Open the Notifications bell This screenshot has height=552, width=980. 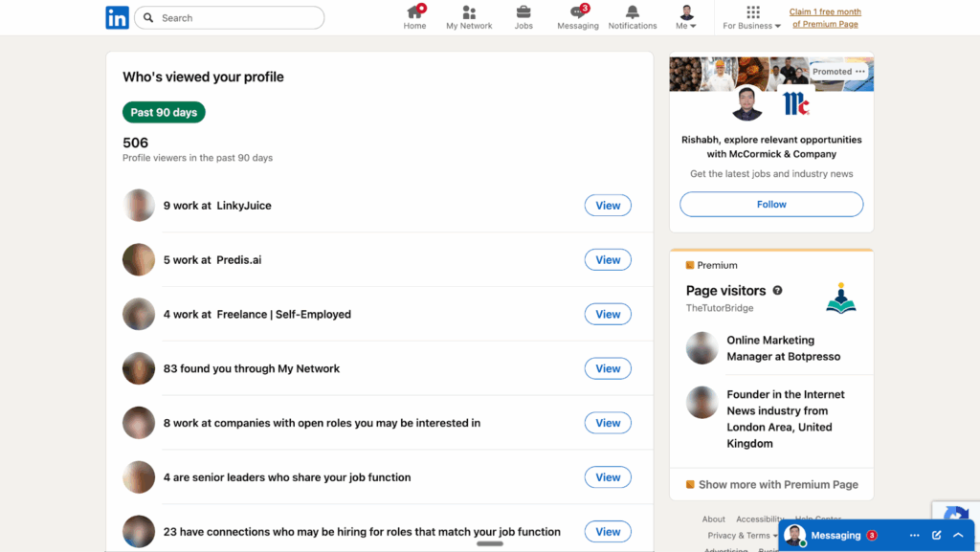tap(633, 12)
